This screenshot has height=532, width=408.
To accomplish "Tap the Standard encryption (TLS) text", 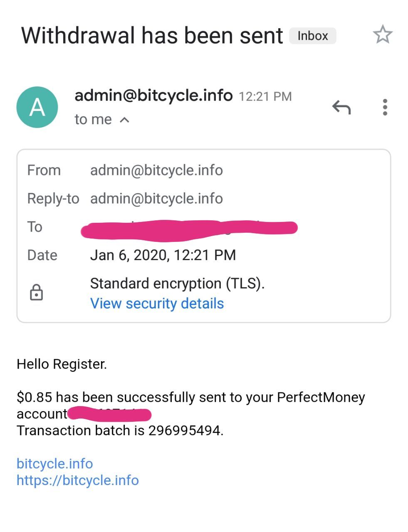I will [177, 283].
